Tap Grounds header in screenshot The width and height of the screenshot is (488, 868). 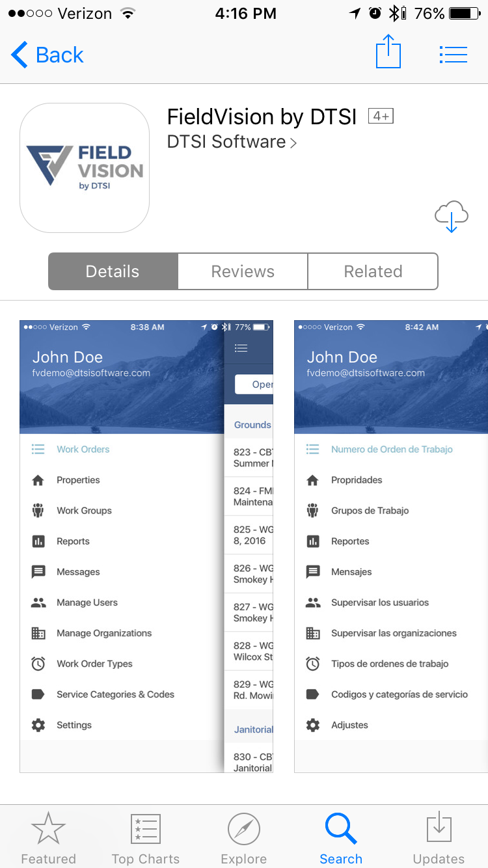click(x=252, y=425)
